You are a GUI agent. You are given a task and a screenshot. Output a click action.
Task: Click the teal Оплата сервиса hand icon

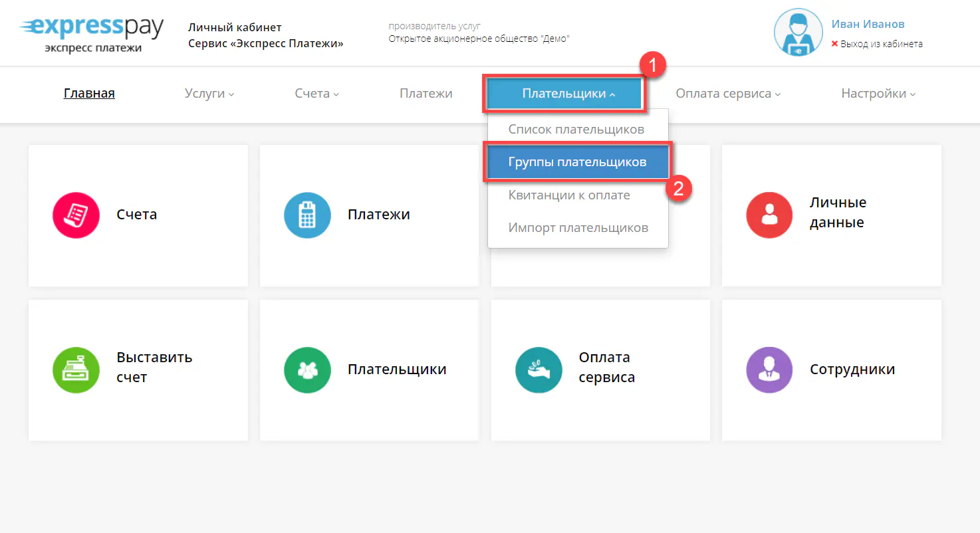coord(539,370)
